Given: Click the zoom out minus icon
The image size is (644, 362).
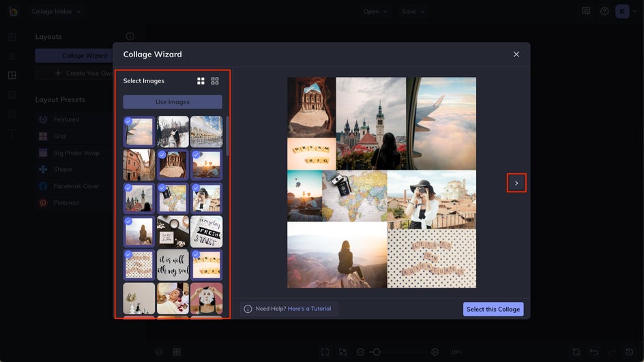Looking at the screenshot, I should 360,352.
